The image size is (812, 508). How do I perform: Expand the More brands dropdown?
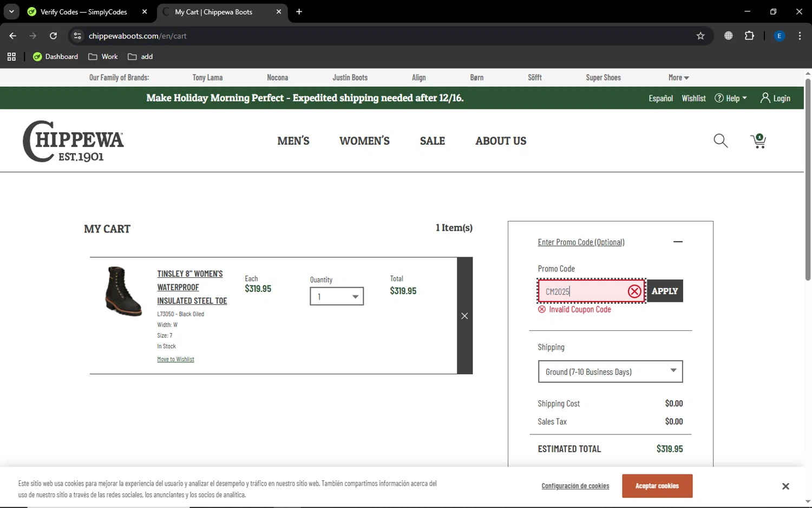(678, 77)
